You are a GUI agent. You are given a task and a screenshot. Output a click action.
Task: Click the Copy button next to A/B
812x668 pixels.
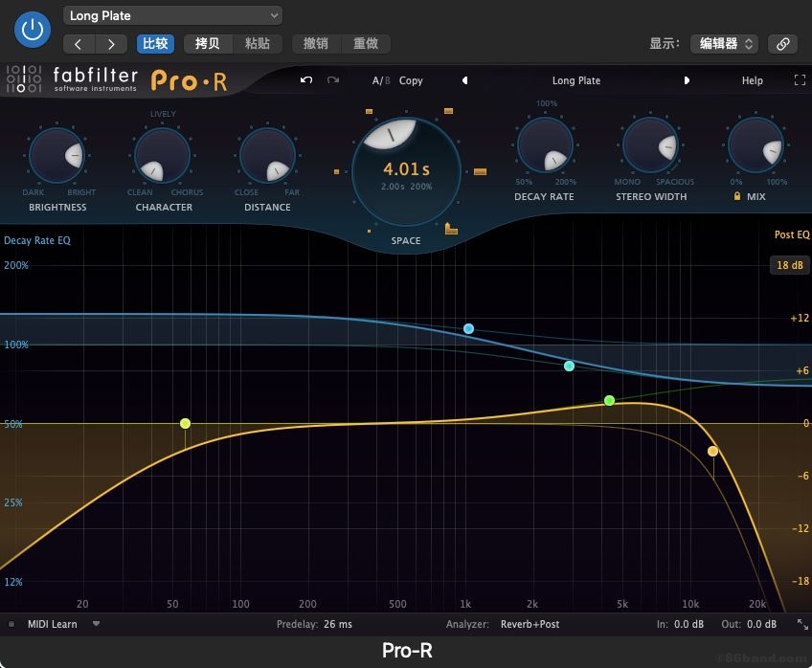coord(411,80)
